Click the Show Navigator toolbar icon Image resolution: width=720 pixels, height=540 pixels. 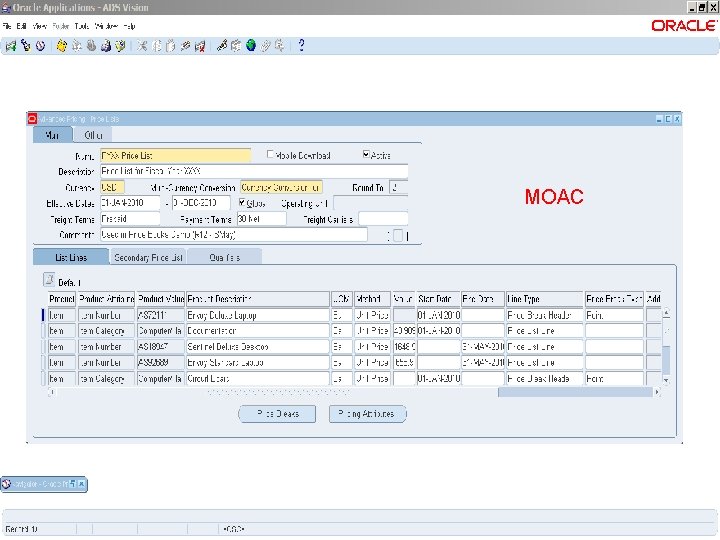click(x=40, y=46)
